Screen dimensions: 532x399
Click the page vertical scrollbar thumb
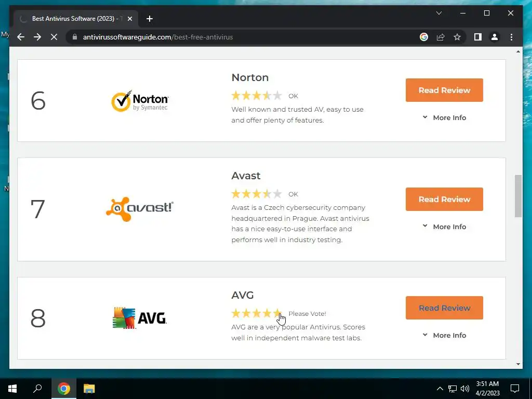pos(518,196)
